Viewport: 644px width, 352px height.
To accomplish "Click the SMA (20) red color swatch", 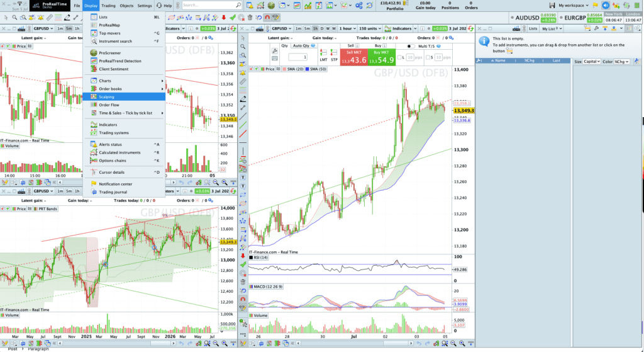I will tap(284, 69).
